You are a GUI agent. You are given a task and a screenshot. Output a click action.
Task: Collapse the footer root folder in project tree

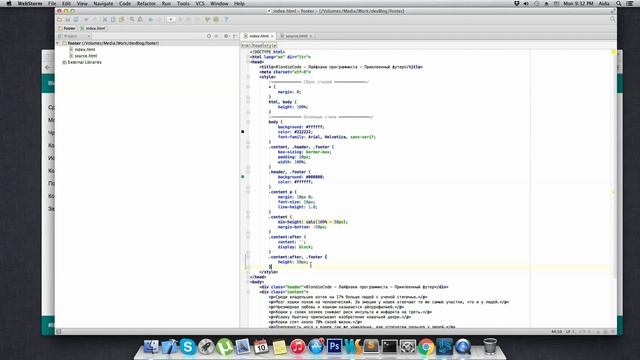58,43
